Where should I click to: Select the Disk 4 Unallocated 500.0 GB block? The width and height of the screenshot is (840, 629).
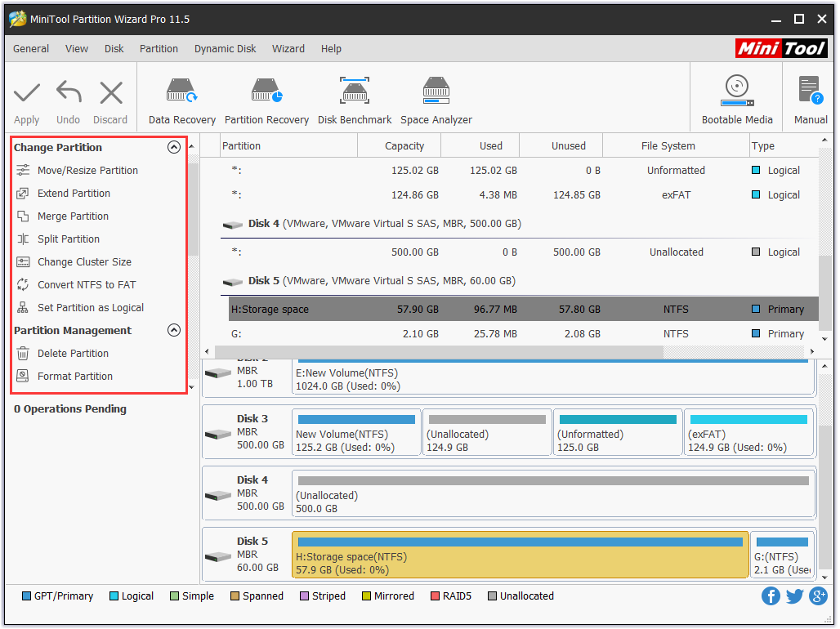[553, 494]
